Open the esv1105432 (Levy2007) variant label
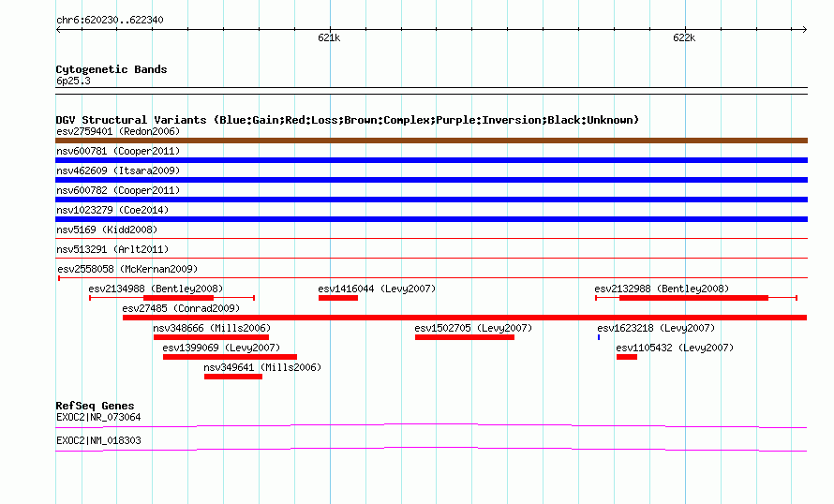The width and height of the screenshot is (834, 504). point(675,348)
